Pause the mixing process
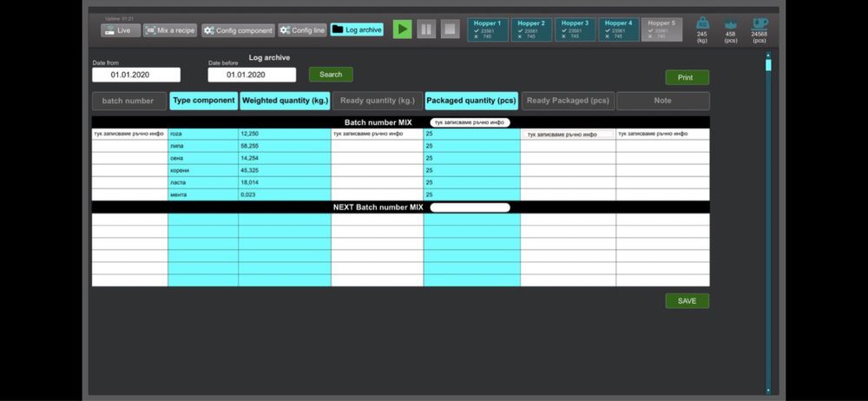 [x=426, y=30]
